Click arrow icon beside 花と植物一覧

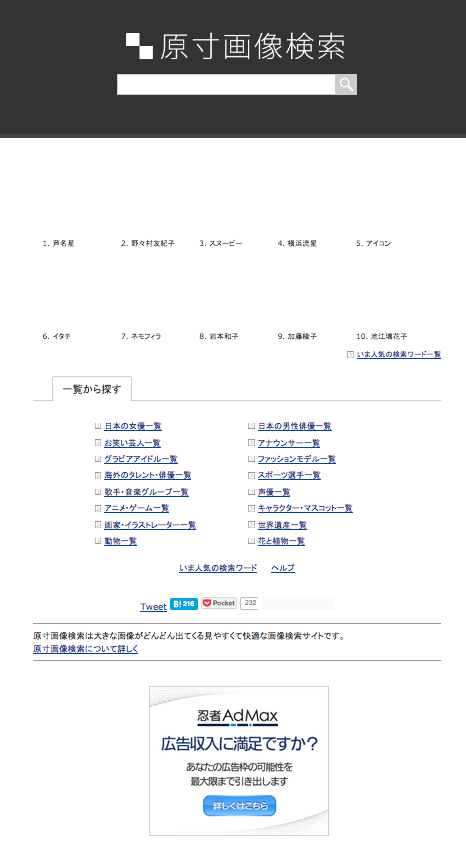pos(251,541)
